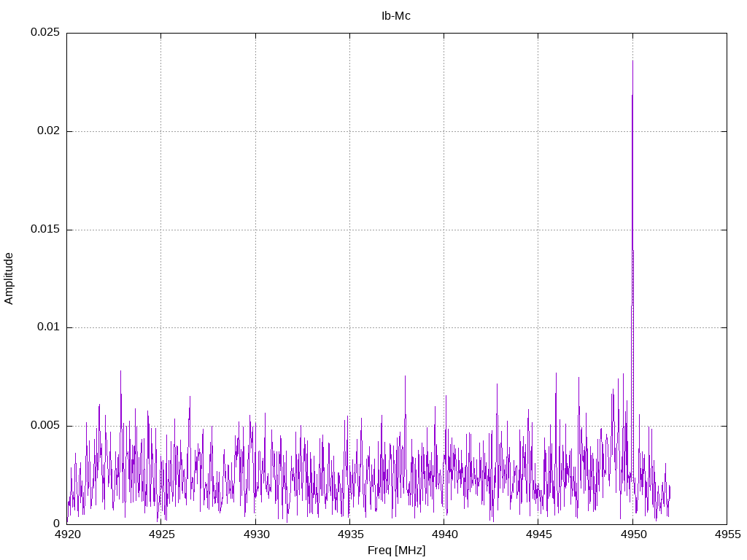Click the 4945 x-axis tick label

coord(538,534)
